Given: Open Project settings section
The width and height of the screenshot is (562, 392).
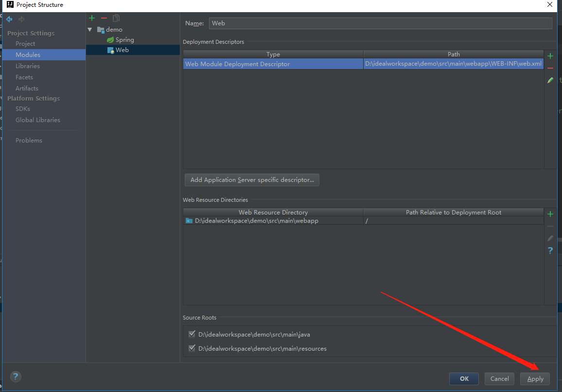Looking at the screenshot, I should click(25, 44).
